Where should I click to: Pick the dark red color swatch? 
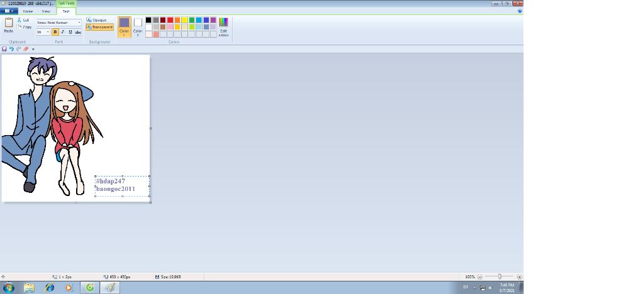(x=163, y=20)
